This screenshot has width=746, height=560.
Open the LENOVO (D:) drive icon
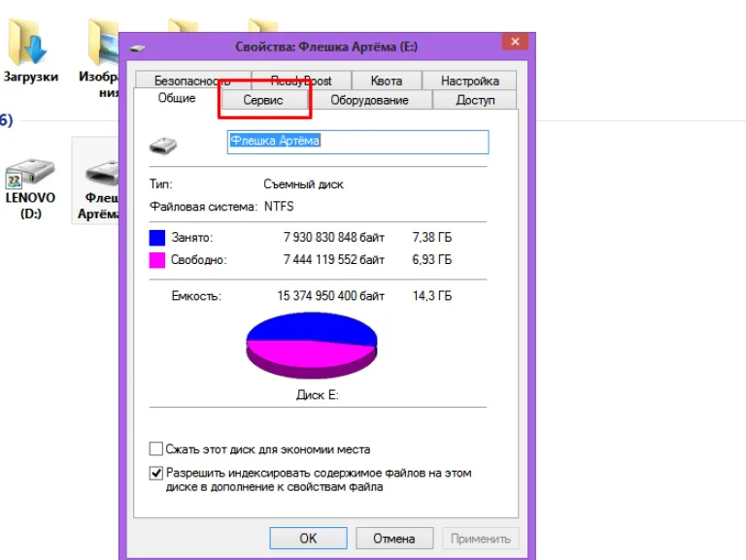point(30,173)
